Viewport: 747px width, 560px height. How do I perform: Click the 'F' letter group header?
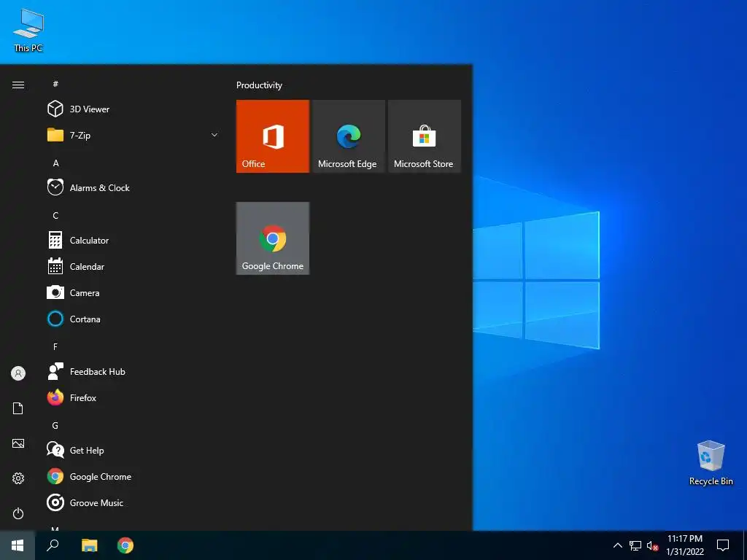coord(55,346)
